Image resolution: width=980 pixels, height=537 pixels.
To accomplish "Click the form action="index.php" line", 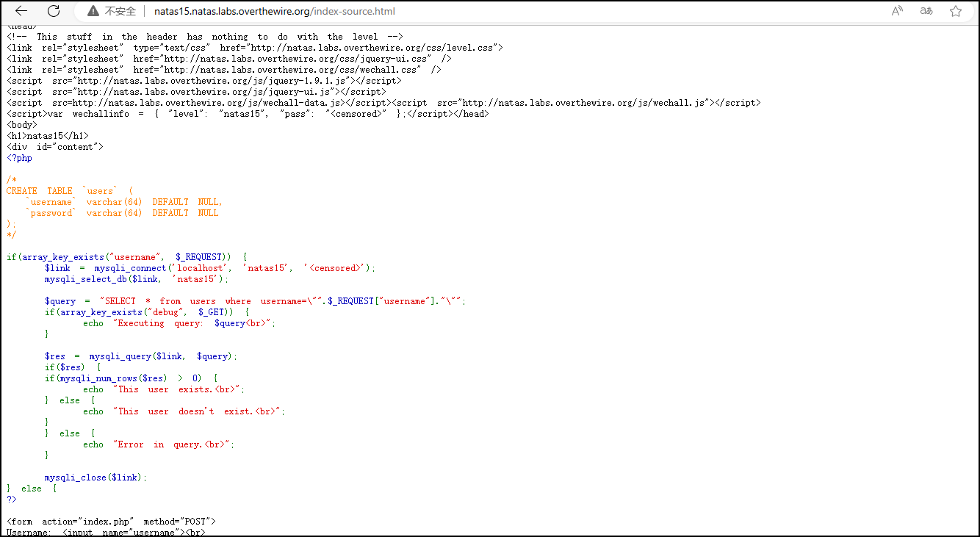I will pos(112,522).
